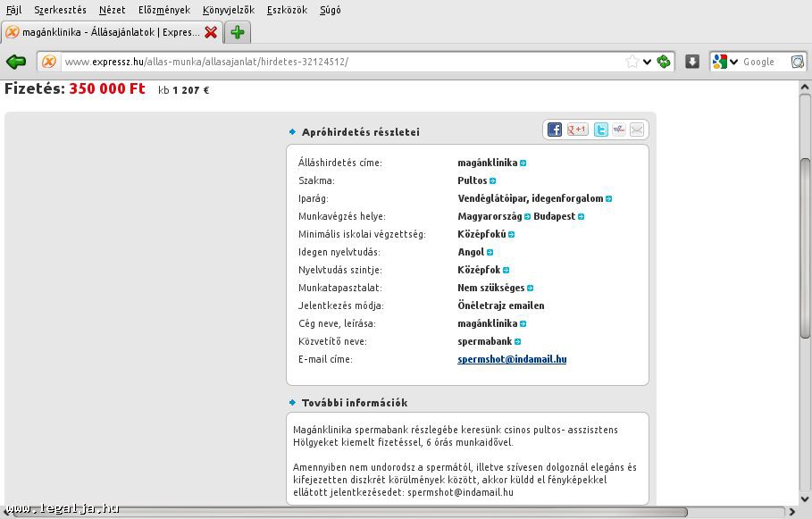Open the Nézet menu
812x519 pixels.
pyautogui.click(x=113, y=10)
